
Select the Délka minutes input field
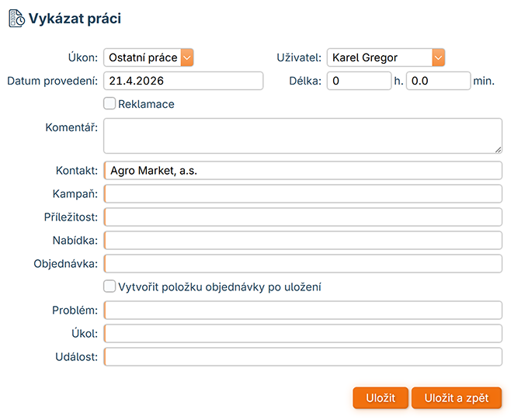(x=438, y=81)
